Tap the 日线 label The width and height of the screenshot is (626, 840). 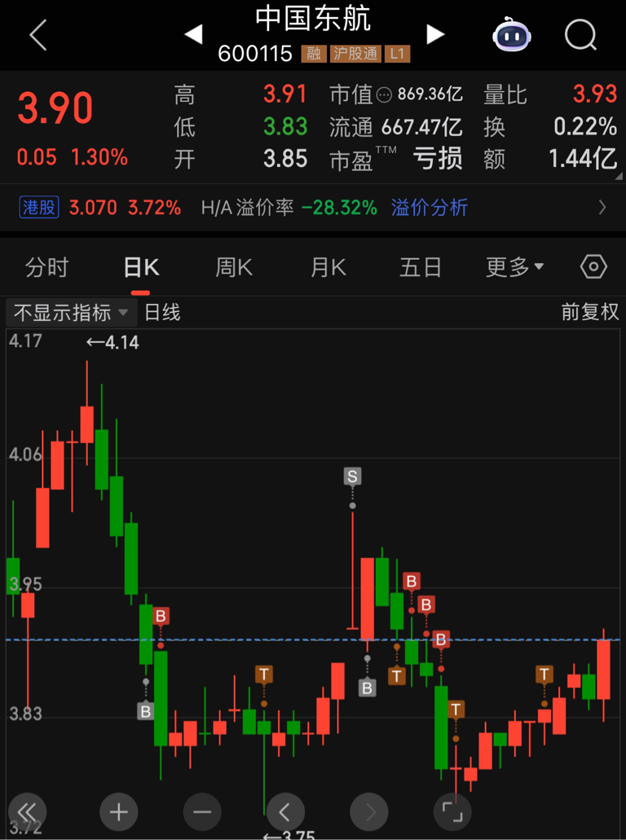click(162, 312)
